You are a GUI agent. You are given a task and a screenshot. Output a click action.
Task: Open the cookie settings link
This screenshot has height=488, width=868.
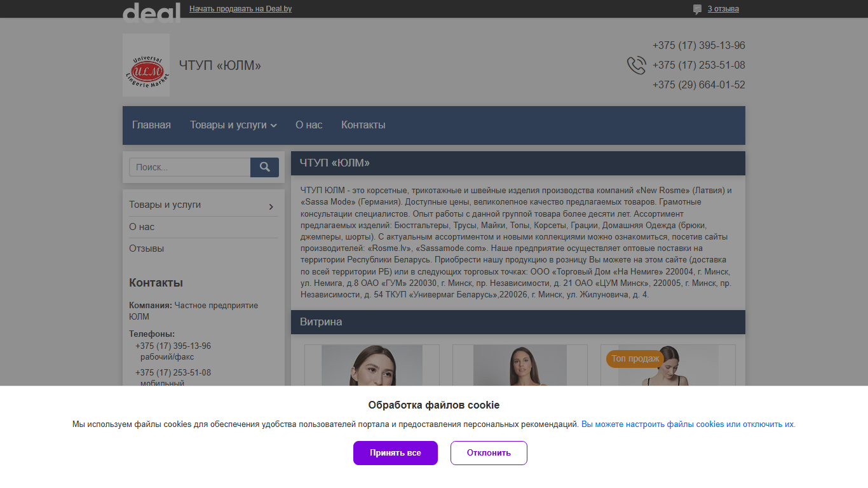pos(688,424)
